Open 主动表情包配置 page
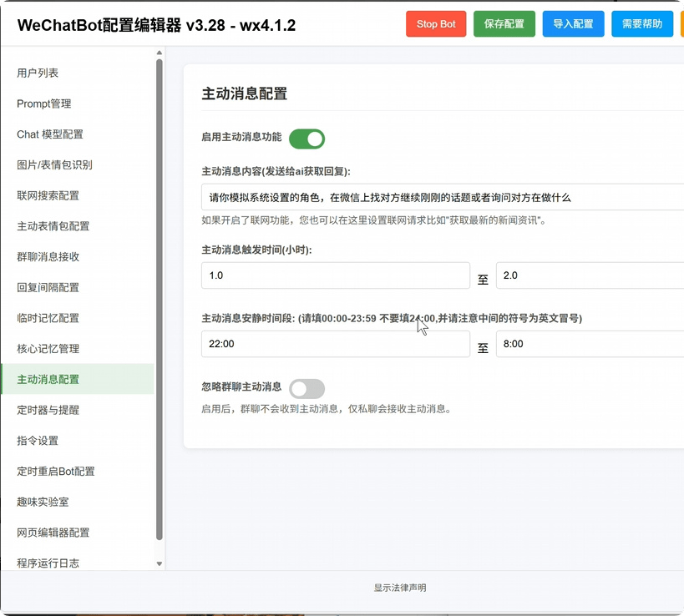The height and width of the screenshot is (616, 684). (x=78, y=226)
